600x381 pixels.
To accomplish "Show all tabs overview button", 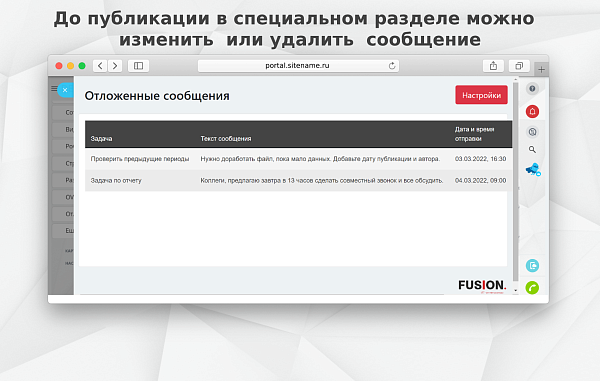I will (519, 66).
